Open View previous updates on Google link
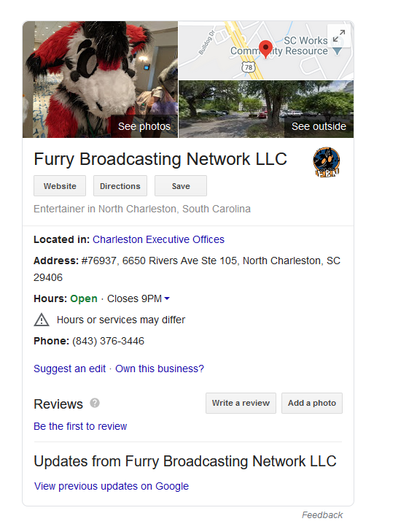Screen dimensions: 409x532 [112, 486]
